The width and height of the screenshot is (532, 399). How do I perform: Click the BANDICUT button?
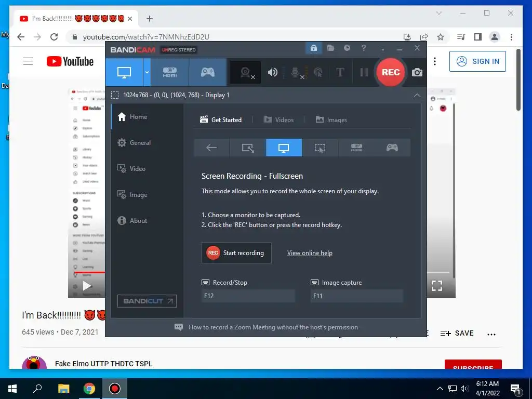[x=147, y=301]
